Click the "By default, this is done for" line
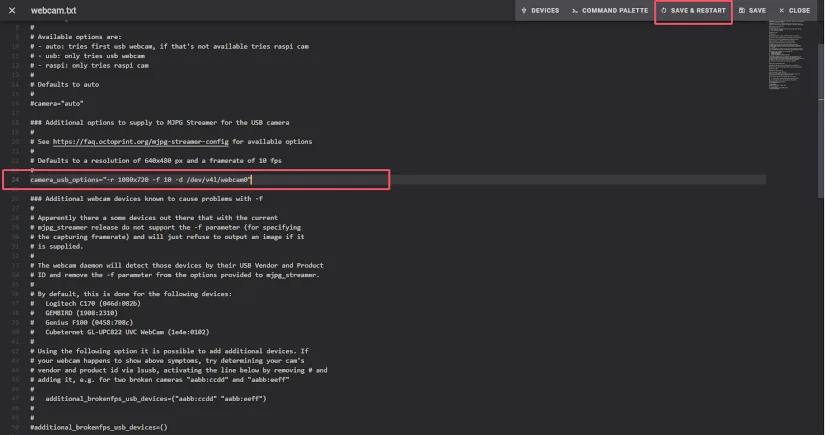 [131, 294]
